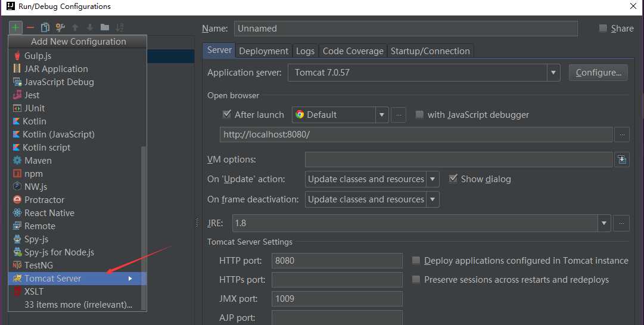This screenshot has height=325, width=644.
Task: Switch to the Deployment tab
Action: [264, 51]
